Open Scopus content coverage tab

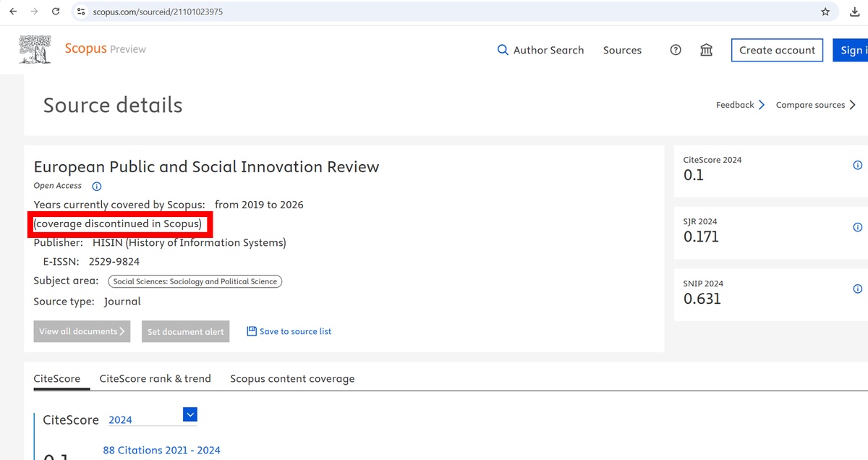pos(292,378)
